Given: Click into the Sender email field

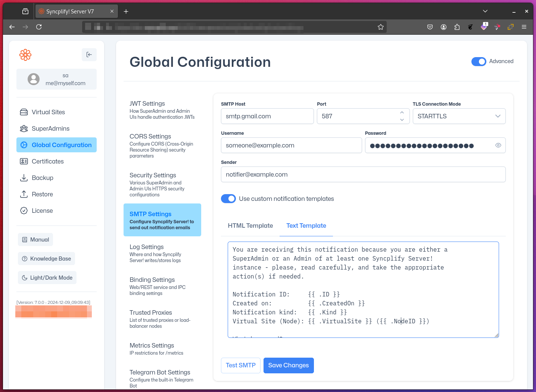Looking at the screenshot, I should point(363,174).
